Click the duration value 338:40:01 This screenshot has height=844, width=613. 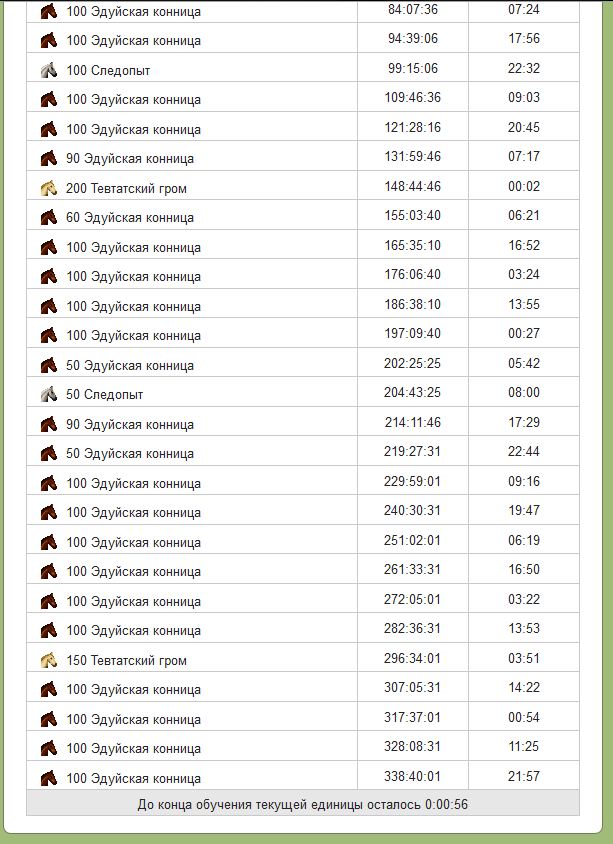point(412,776)
